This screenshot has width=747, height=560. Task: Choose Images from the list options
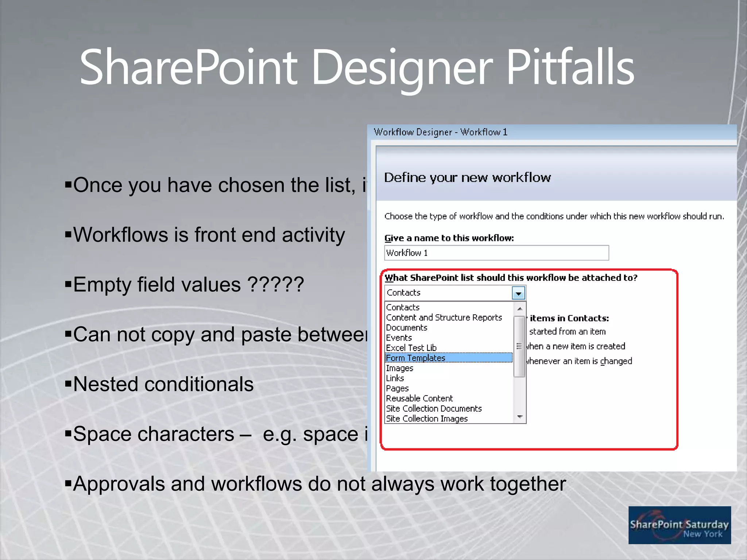tap(399, 368)
